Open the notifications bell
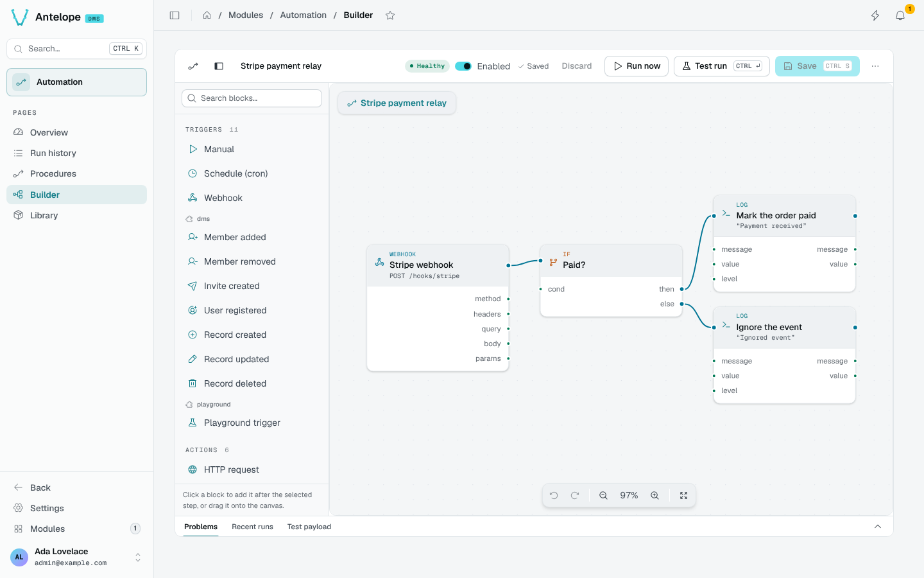924x578 pixels. [x=900, y=15]
